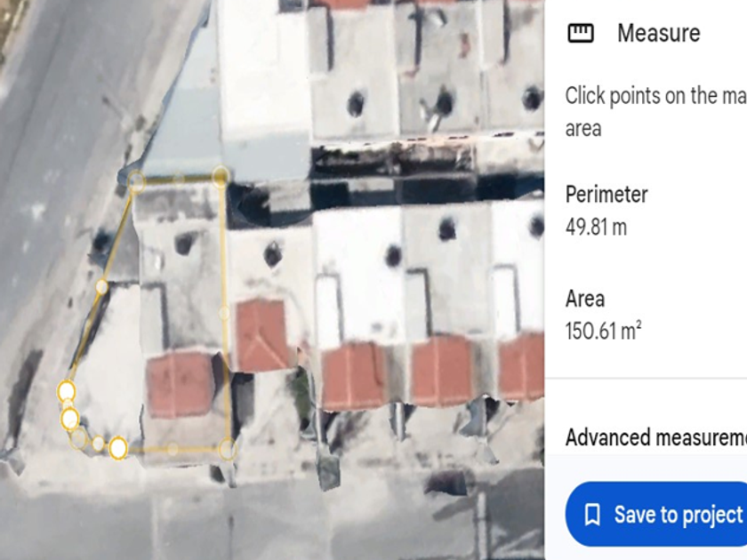Image resolution: width=747 pixels, height=560 pixels.
Task: Click the Area label
Action: click(x=585, y=299)
